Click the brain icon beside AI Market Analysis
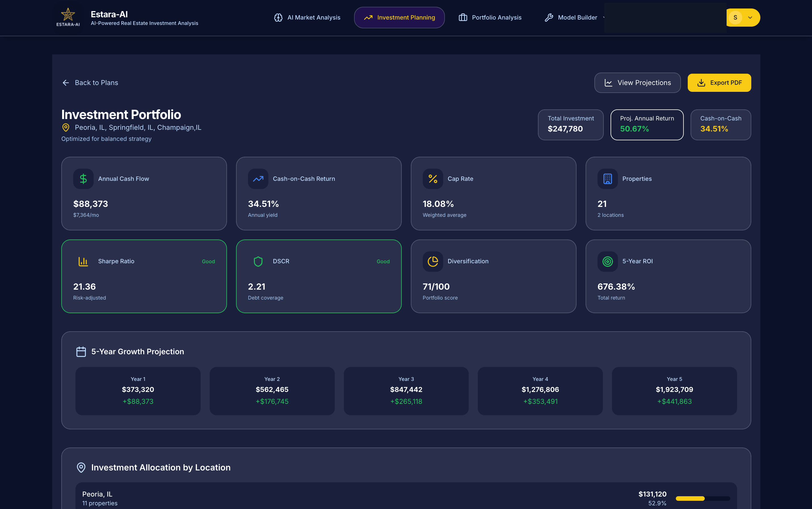812x509 pixels. click(279, 18)
